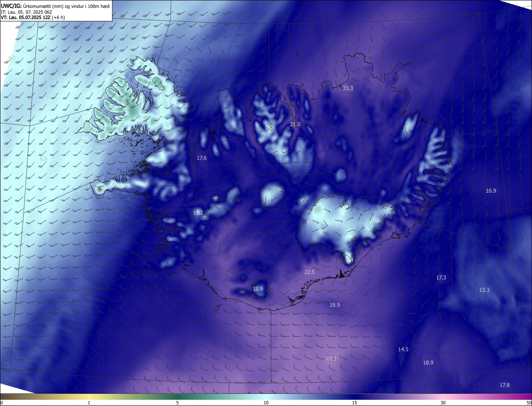The height and width of the screenshot is (406, 532).
Task: Click the 17.8 value label
Action: point(505,385)
